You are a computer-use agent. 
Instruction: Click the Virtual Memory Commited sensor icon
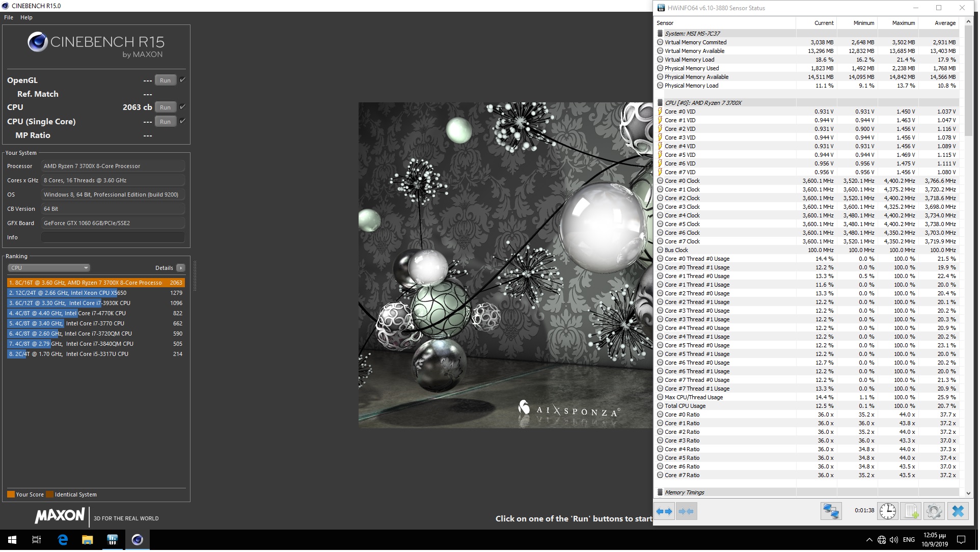click(661, 42)
